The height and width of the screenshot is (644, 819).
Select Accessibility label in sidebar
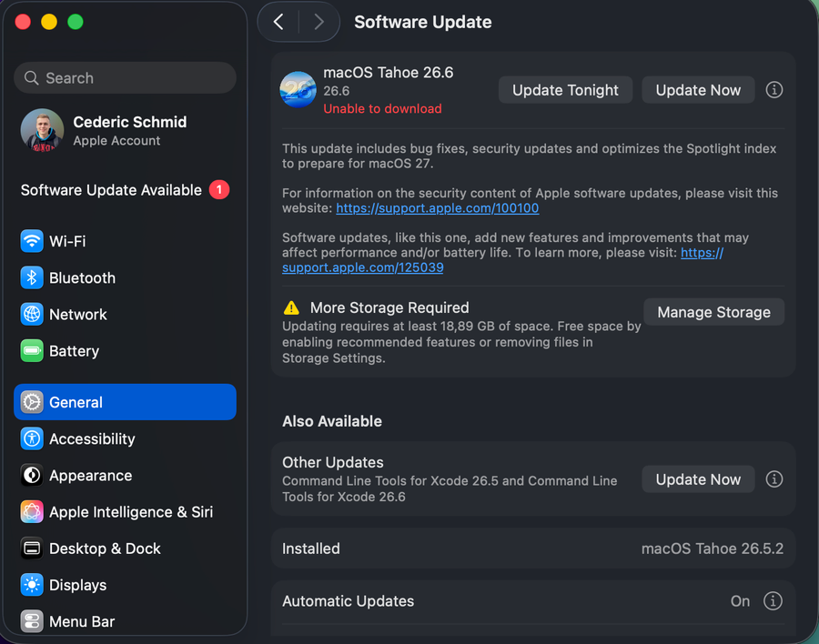pos(92,438)
